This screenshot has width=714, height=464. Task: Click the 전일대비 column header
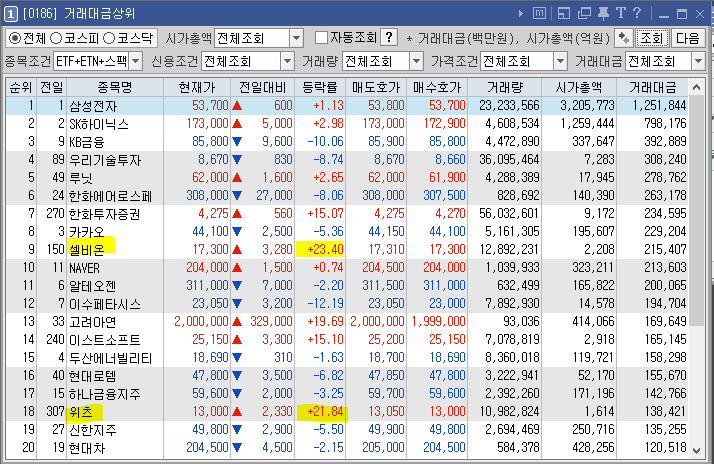(x=263, y=87)
